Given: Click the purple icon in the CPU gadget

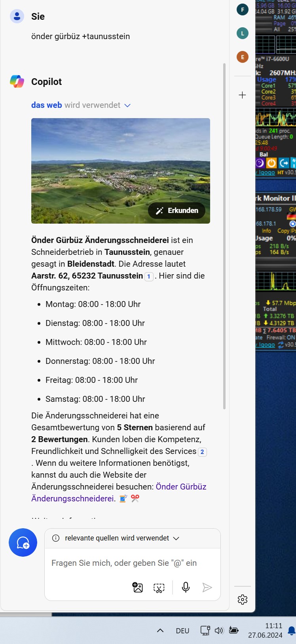Looking at the screenshot, I should click(x=260, y=163).
